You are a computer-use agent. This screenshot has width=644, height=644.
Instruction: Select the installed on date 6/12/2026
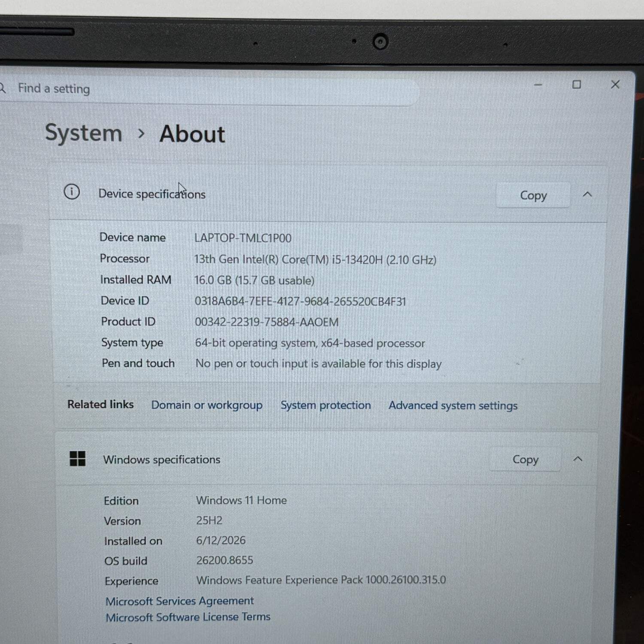click(221, 541)
